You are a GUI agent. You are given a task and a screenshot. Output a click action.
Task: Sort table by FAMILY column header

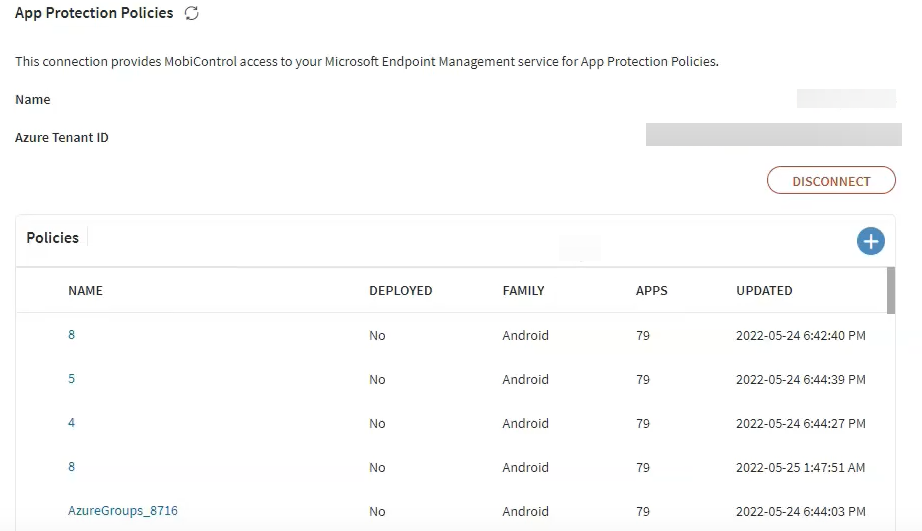pyautogui.click(x=523, y=291)
